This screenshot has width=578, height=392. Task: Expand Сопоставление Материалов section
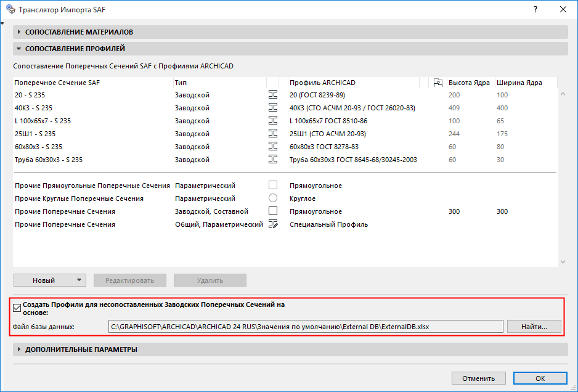[19, 32]
